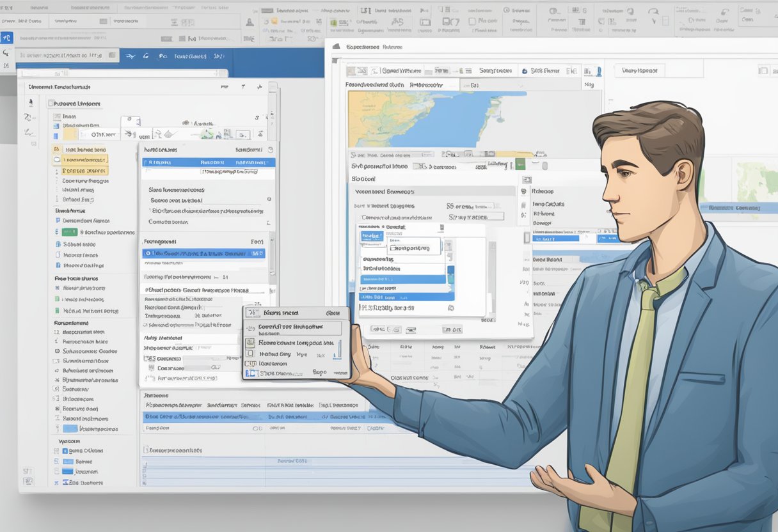Image resolution: width=778 pixels, height=532 pixels.
Task: Click the blue circle icon beside the map toolbar tab
Action: (525, 72)
